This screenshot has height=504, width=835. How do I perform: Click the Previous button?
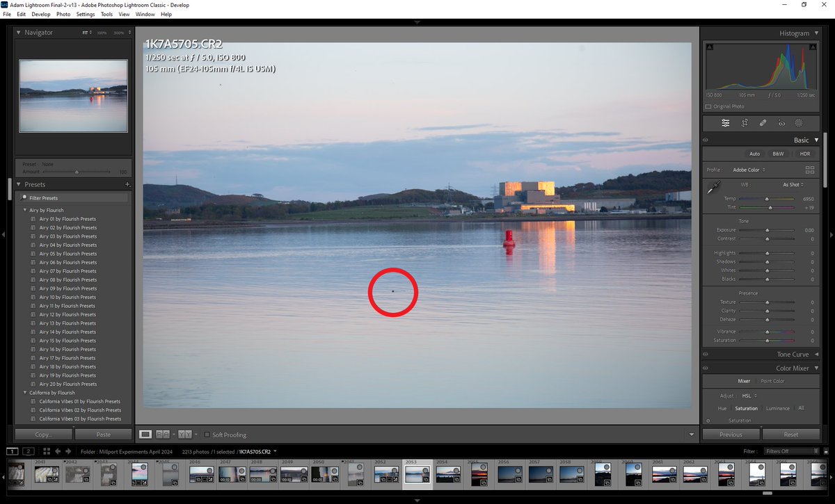coord(731,434)
